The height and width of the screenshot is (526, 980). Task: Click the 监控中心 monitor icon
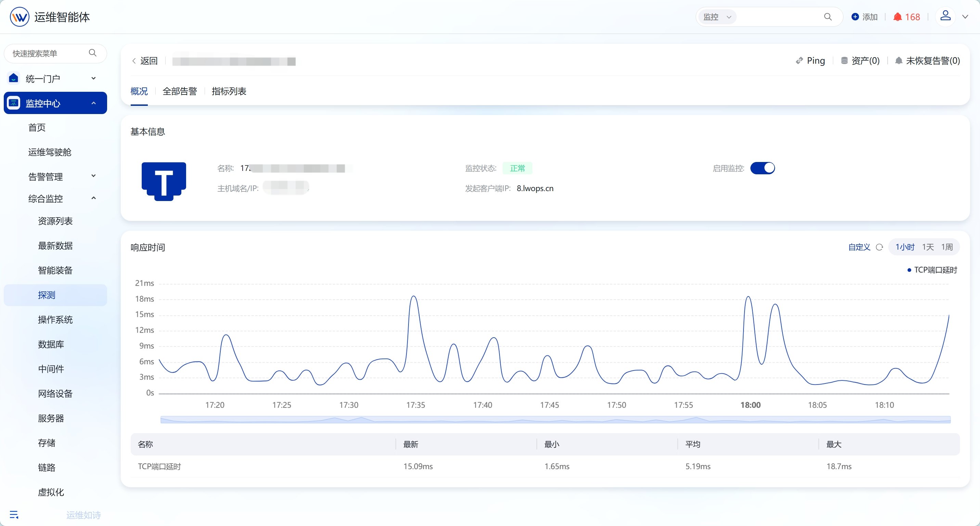tap(14, 103)
